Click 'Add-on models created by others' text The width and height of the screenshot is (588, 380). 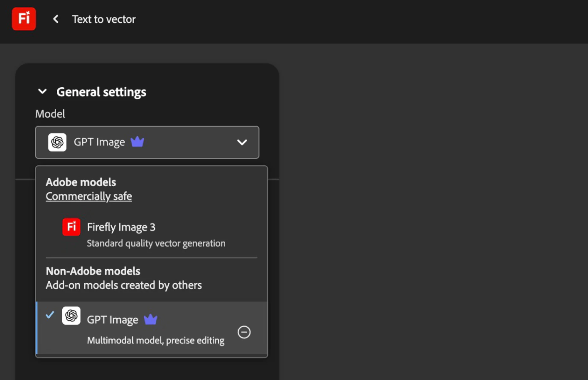click(x=124, y=285)
